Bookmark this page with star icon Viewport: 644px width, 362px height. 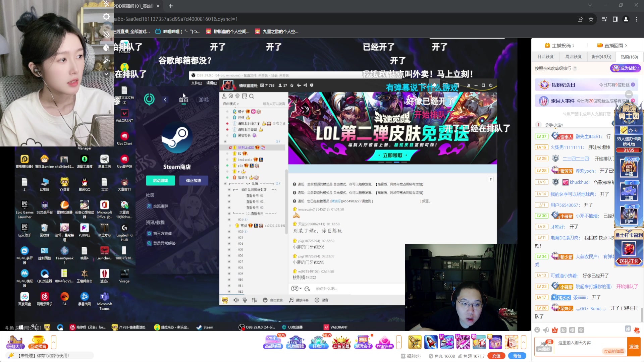(591, 19)
